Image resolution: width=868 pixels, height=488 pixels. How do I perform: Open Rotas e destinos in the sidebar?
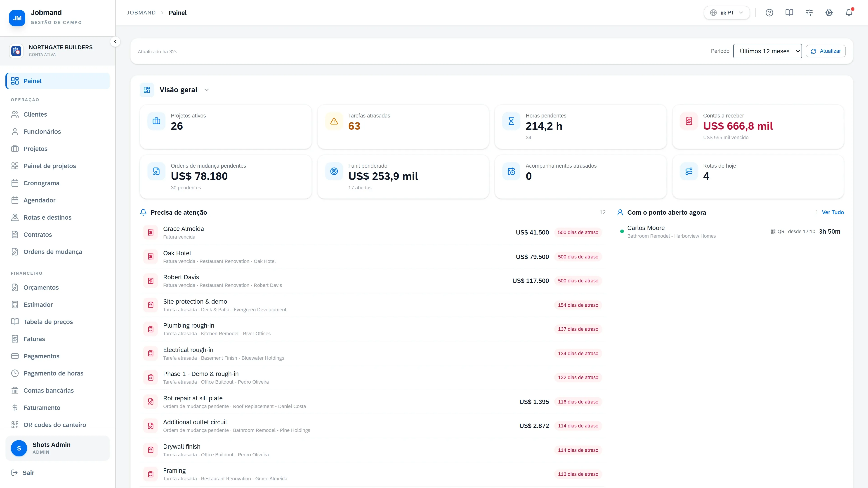(58, 218)
